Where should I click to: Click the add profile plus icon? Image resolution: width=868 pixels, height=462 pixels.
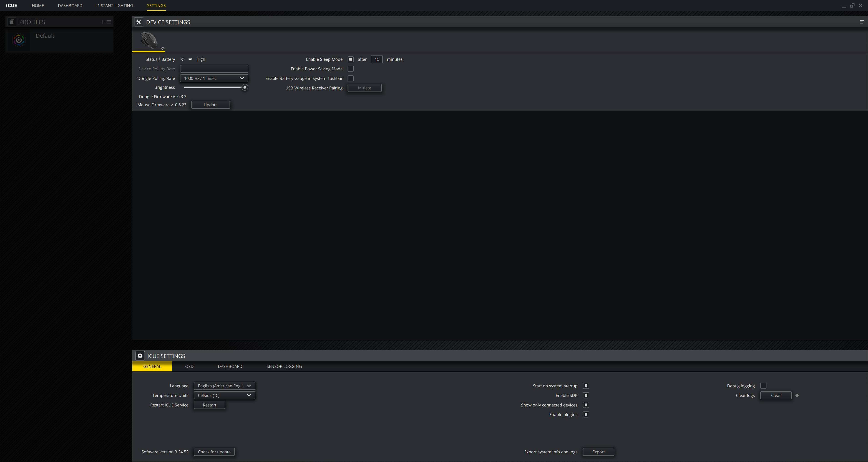[102, 22]
